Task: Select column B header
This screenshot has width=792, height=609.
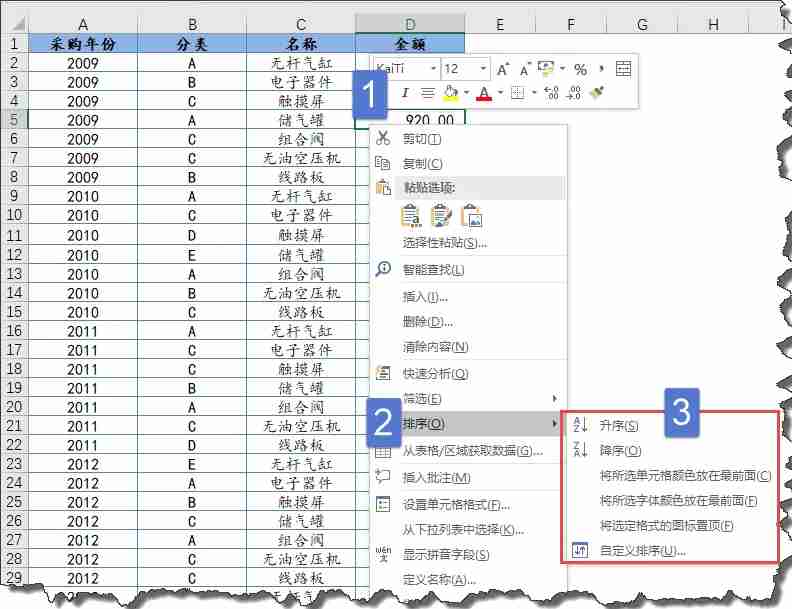Action: pos(192,24)
